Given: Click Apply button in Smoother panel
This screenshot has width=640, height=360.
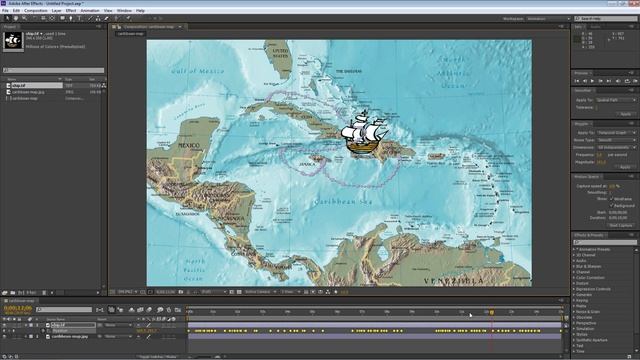Looking at the screenshot, I should pos(625,114).
